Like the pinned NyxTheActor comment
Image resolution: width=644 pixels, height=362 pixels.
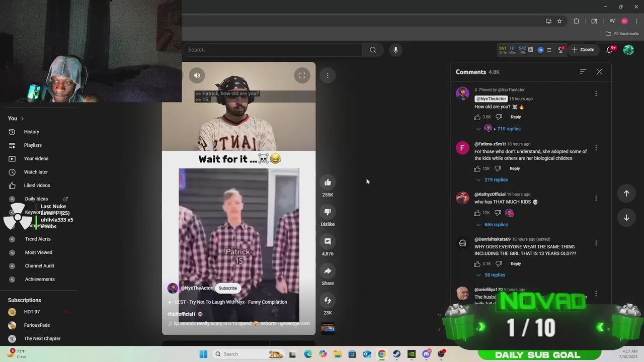(477, 117)
